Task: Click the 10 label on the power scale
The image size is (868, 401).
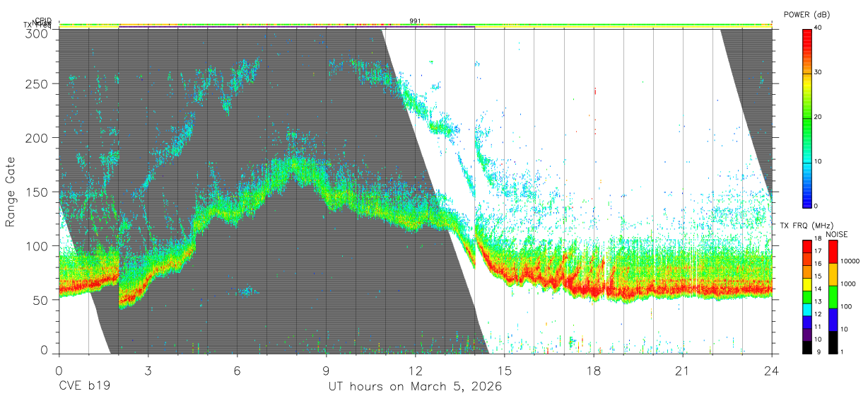Action: click(x=819, y=161)
